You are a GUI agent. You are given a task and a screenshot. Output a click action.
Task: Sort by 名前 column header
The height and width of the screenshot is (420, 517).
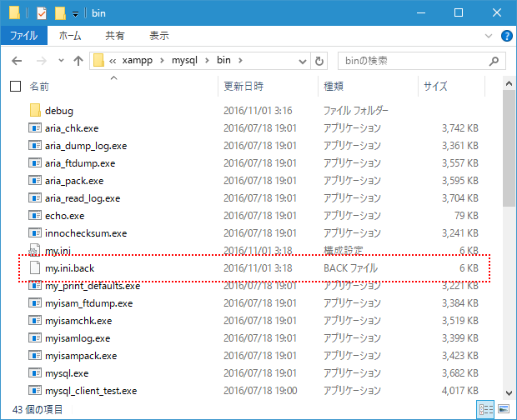pyautogui.click(x=39, y=87)
